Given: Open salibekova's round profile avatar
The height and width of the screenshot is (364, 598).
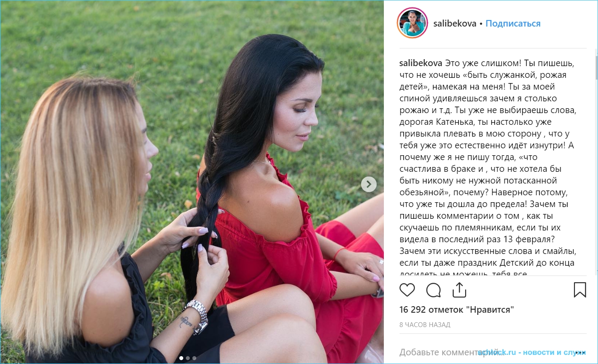Looking at the screenshot, I should pyautogui.click(x=412, y=23).
